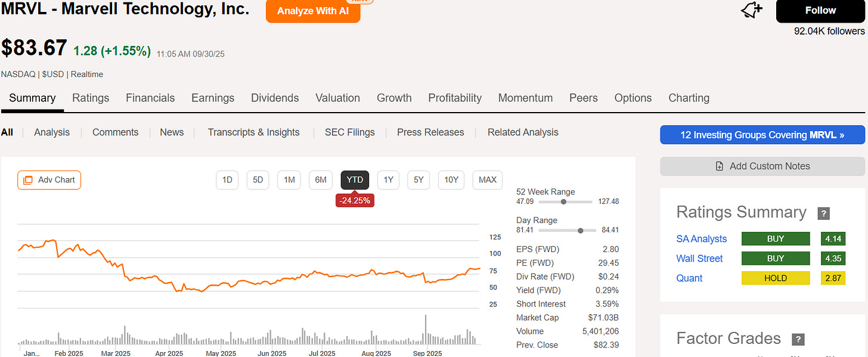Screen dimensions: 868x357
Task: Click Analyze With AI button
Action: coord(313,11)
